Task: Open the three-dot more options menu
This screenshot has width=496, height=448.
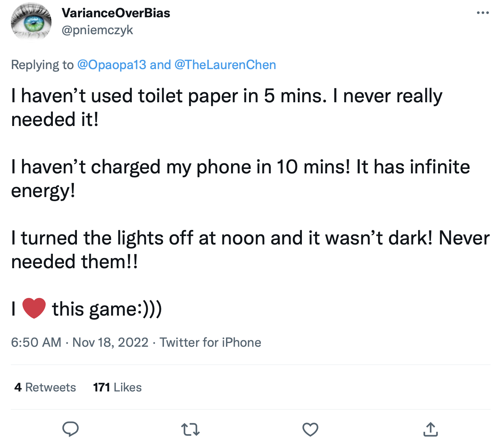Action: click(x=482, y=13)
